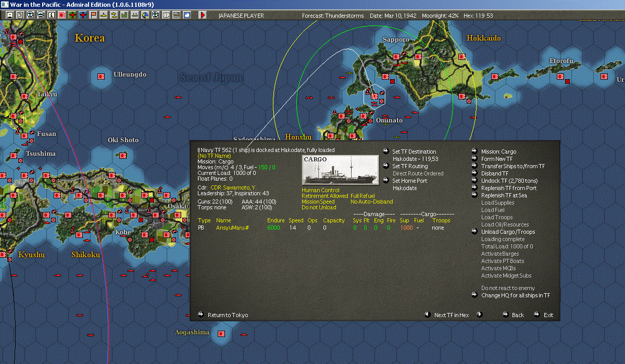Click the Troops cargo column header
This screenshot has width=625, height=364.
click(x=441, y=220)
